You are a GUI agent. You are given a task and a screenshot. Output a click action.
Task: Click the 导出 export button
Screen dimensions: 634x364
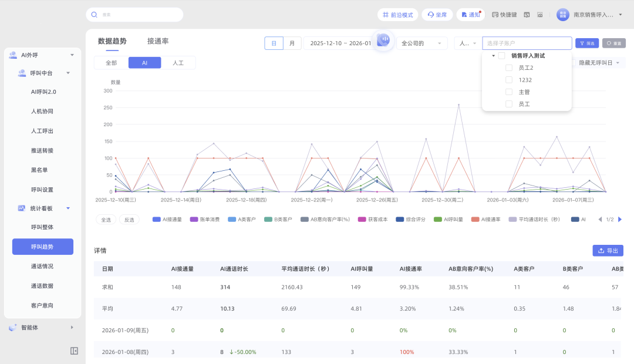tap(608, 251)
